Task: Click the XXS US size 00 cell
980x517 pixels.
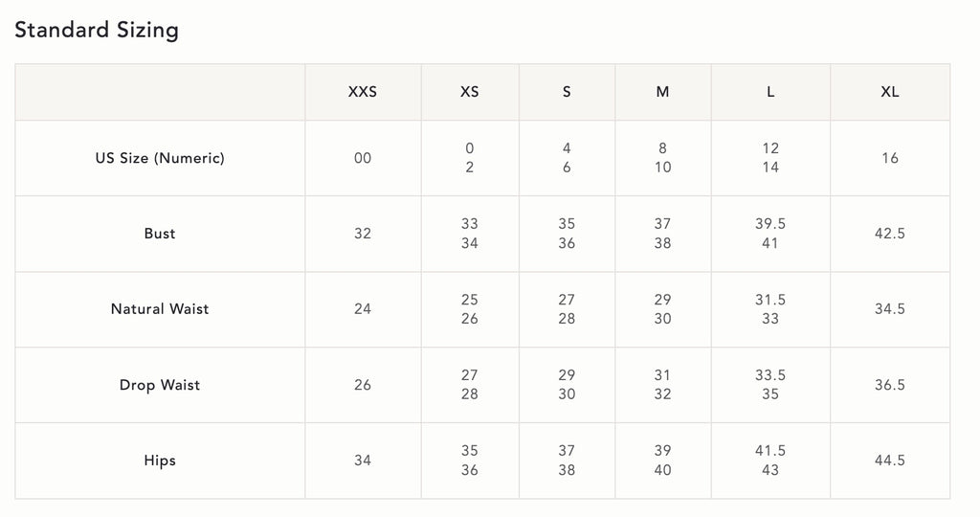Action: (x=363, y=158)
